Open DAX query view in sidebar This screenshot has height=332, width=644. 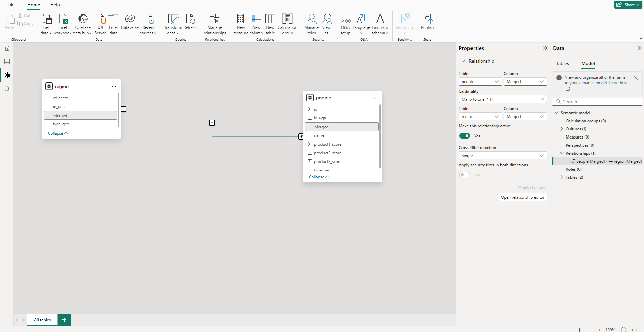7,89
